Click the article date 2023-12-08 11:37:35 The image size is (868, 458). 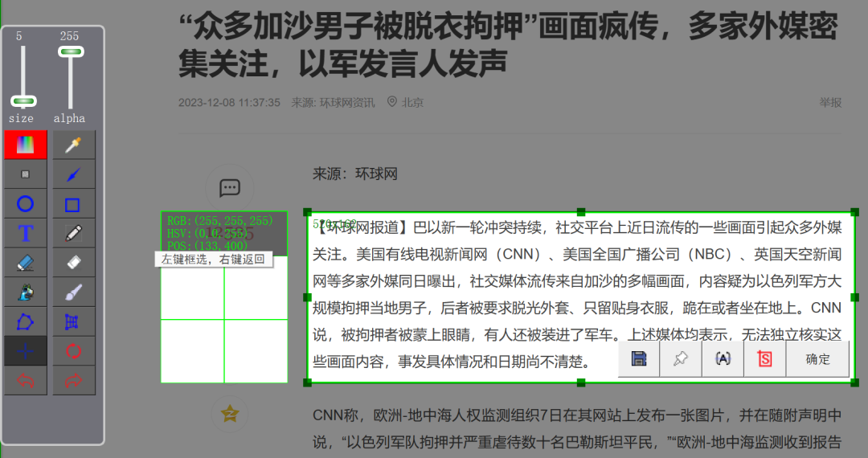229,102
